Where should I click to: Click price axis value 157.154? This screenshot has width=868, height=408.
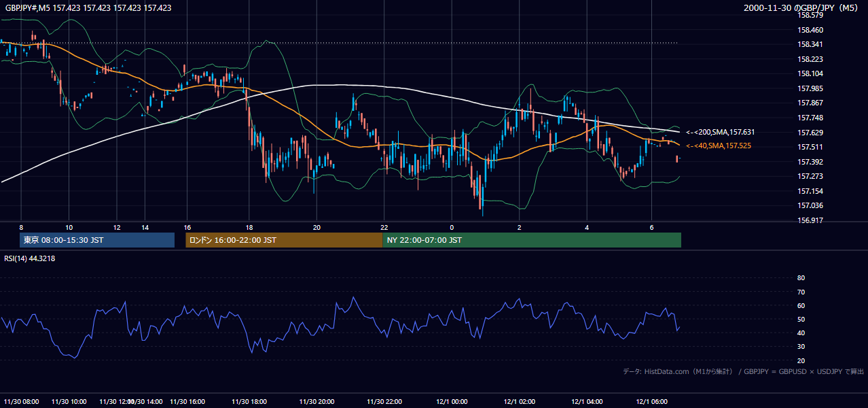(x=810, y=191)
